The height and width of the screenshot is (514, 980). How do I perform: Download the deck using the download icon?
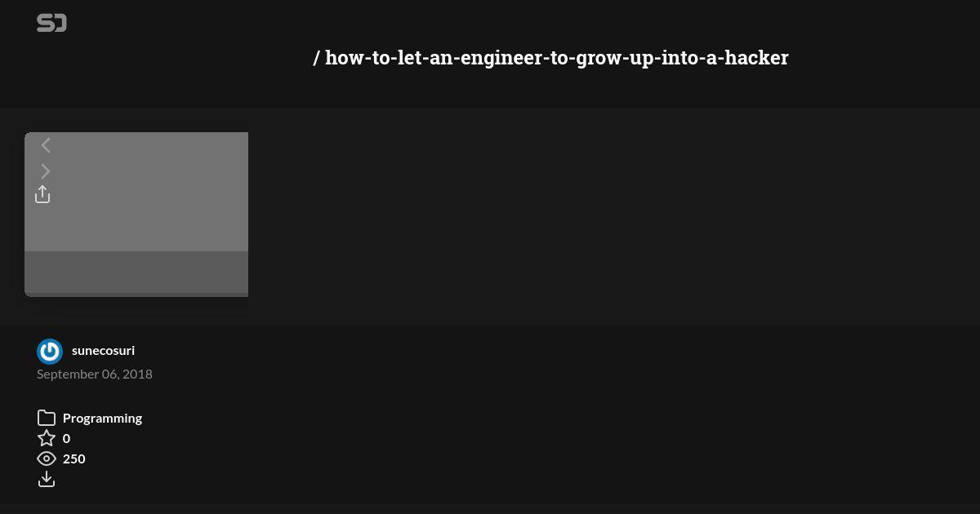click(47, 479)
